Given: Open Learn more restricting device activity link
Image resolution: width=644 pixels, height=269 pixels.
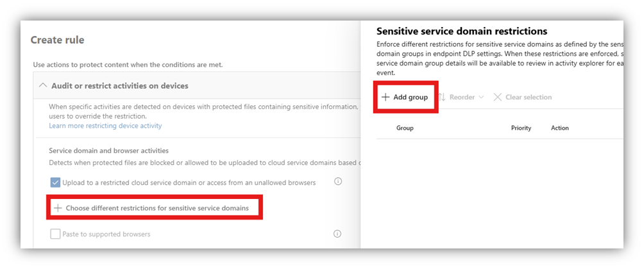Looking at the screenshot, I should (x=105, y=125).
